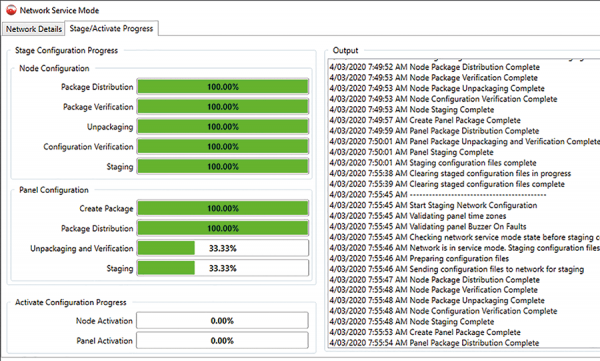
Task: Click the 'Preparing configuration files' output line
Action: coord(419,258)
